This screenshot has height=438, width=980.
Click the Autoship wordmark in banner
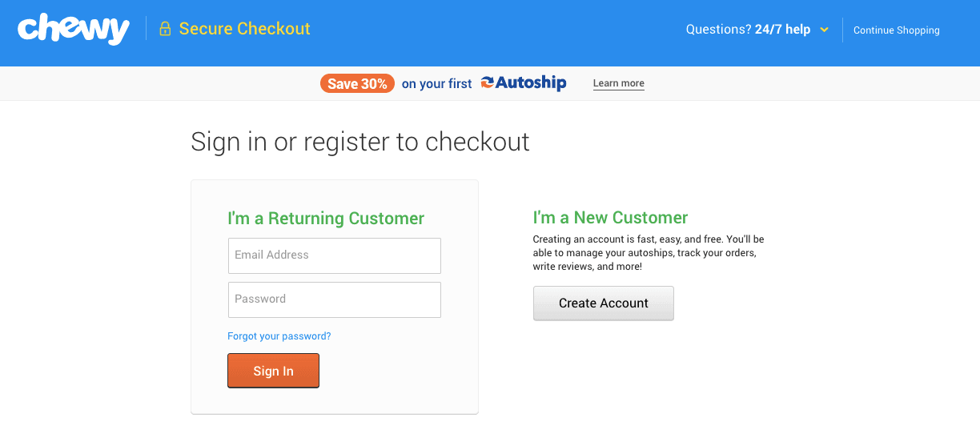click(531, 82)
